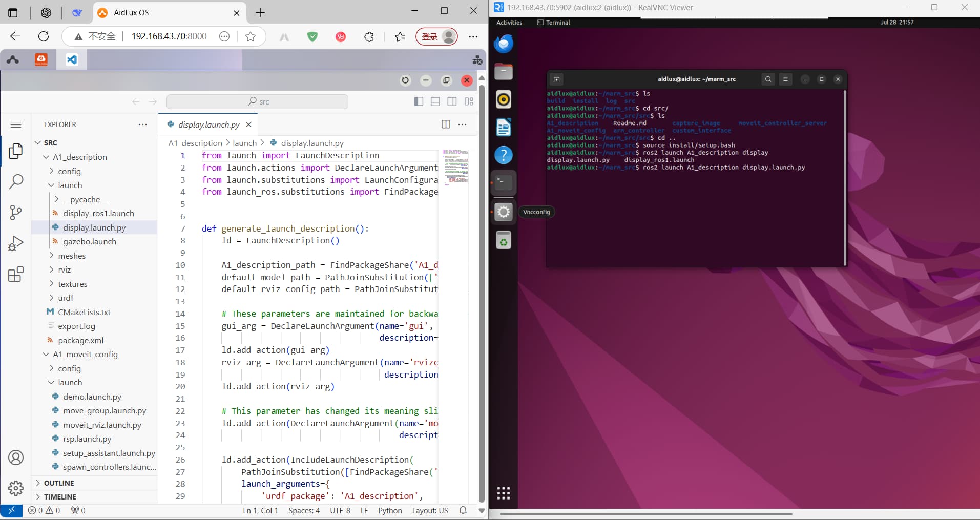
Task: Expand the meshes folder
Action: coord(72,256)
